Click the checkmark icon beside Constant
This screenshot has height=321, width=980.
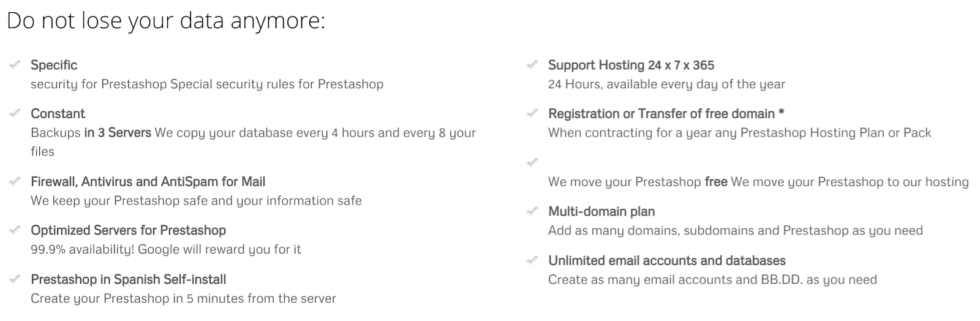(x=15, y=113)
